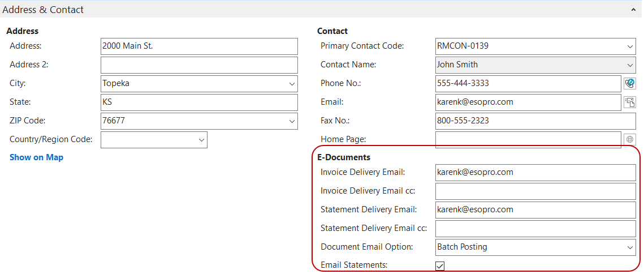The width and height of the screenshot is (644, 274).
Task: Click the Show on Map link
Action: pos(37,157)
